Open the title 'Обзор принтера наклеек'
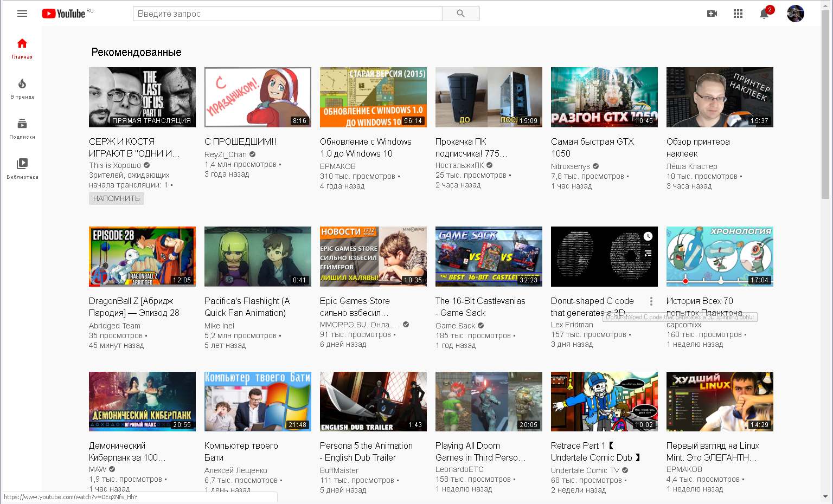The width and height of the screenshot is (833, 504). click(x=698, y=147)
